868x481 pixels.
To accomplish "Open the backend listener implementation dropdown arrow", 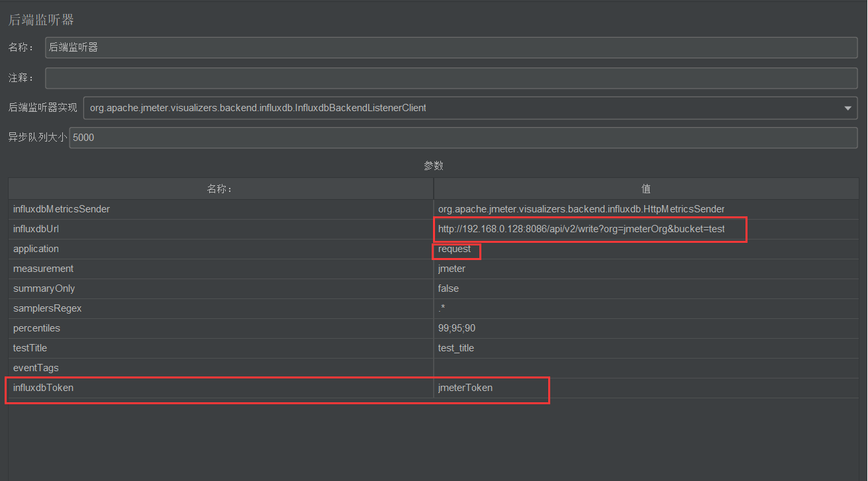I will (847, 108).
